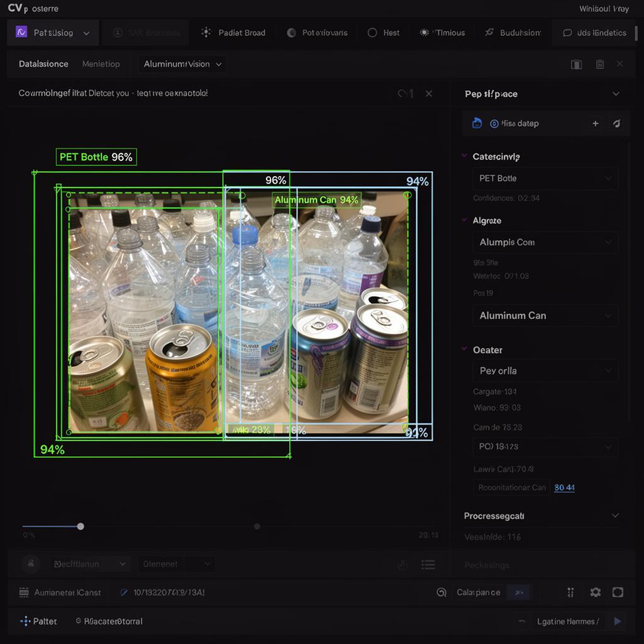Click the target icon next to Hisa datep

click(x=494, y=124)
